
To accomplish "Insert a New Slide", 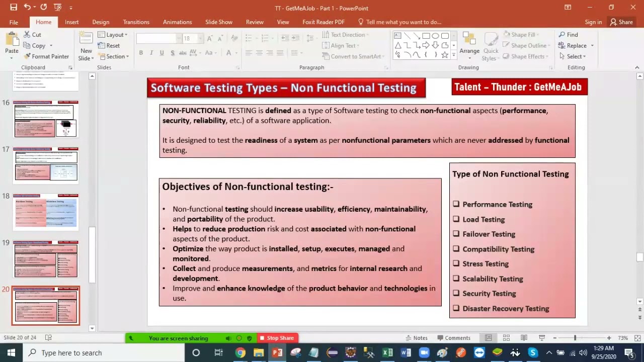I will (x=86, y=46).
